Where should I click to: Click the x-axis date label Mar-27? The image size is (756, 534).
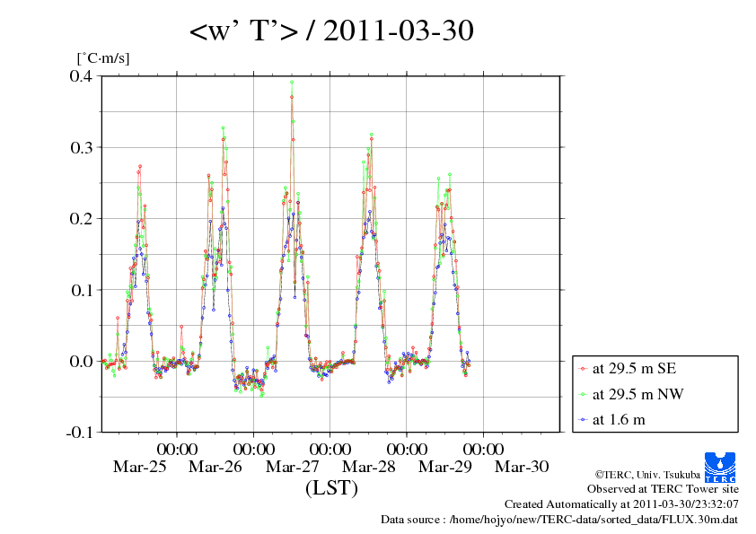(292, 467)
